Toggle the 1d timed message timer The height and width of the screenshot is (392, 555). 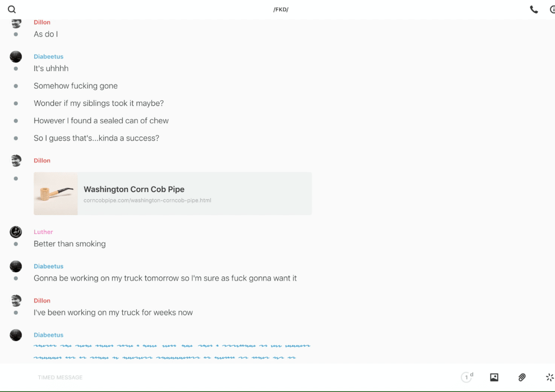point(467,377)
